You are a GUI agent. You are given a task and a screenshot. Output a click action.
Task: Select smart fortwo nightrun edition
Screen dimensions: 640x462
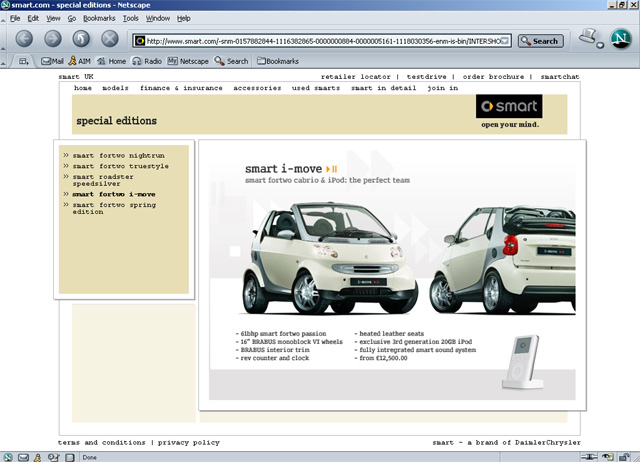pos(118,155)
